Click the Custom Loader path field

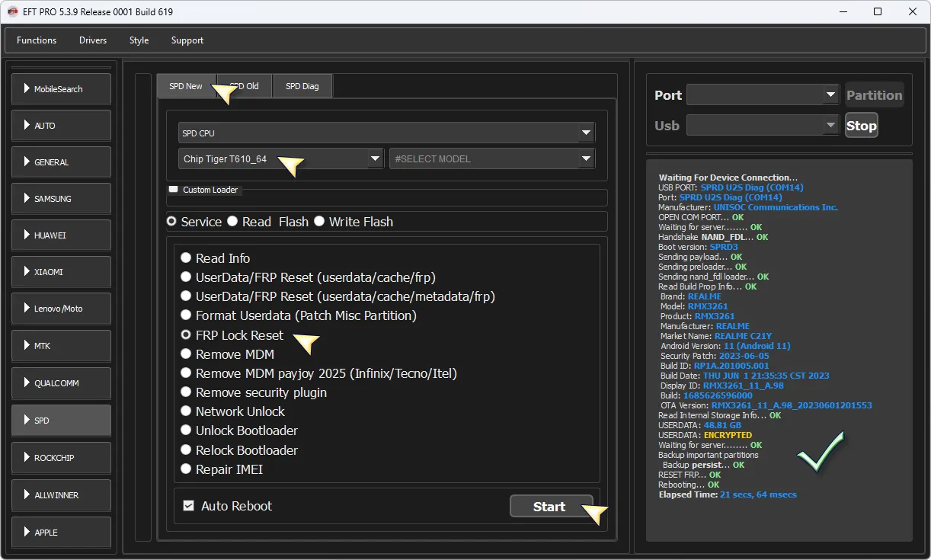[387, 200]
